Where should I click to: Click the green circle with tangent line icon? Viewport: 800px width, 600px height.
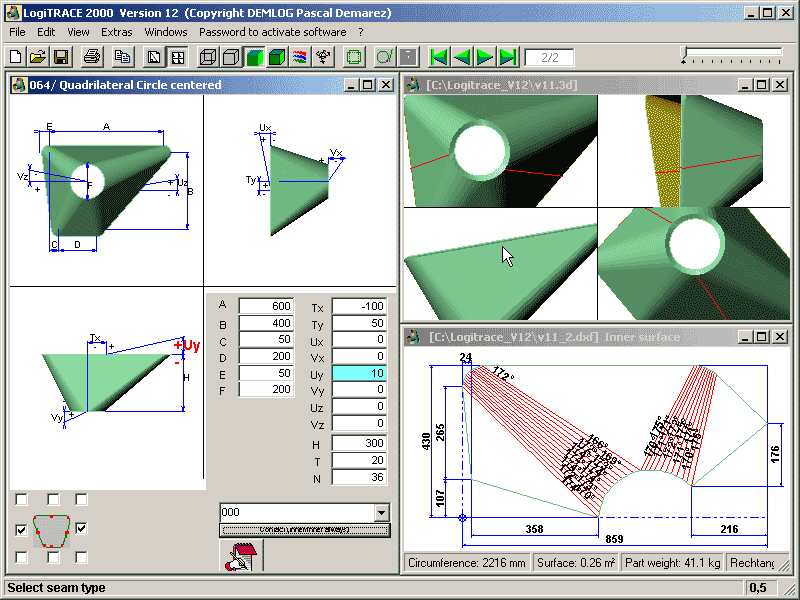pos(384,57)
